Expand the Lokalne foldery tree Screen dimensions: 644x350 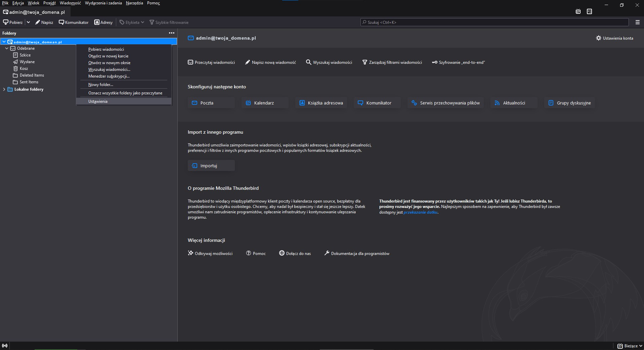coord(4,89)
